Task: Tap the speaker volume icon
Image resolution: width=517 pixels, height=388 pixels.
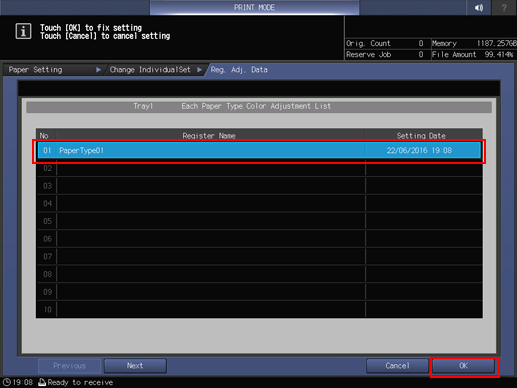Action: 478,7
